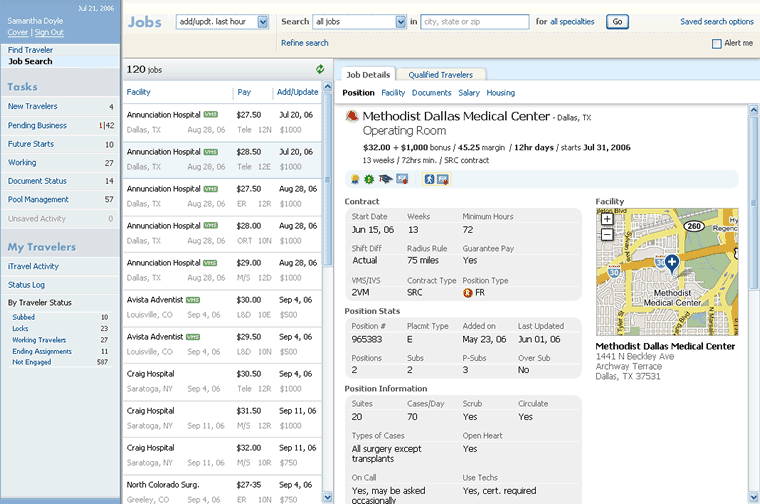Switch to the Job Details tab
Image resolution: width=760 pixels, height=504 pixels.
coord(368,75)
